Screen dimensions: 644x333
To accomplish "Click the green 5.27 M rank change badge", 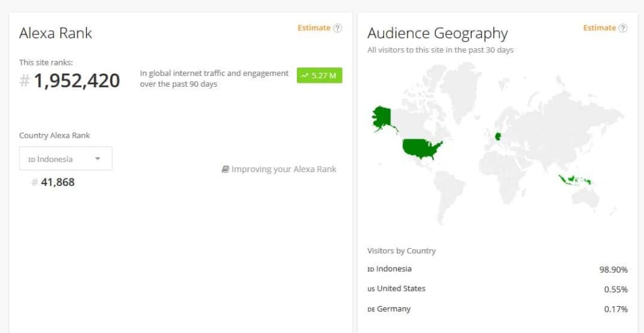I will click(319, 75).
